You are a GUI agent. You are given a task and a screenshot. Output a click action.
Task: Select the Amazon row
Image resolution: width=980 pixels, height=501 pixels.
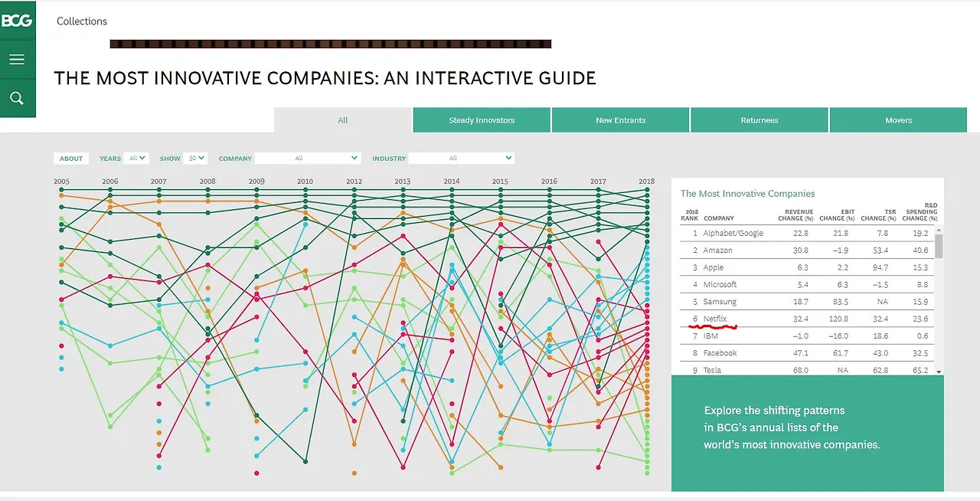click(x=806, y=250)
